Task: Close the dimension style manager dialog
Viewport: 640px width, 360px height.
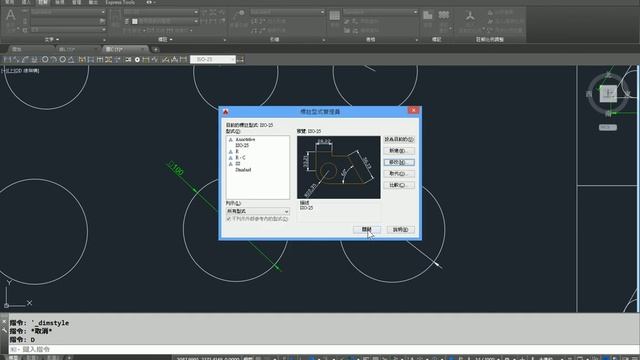Action: [x=413, y=110]
